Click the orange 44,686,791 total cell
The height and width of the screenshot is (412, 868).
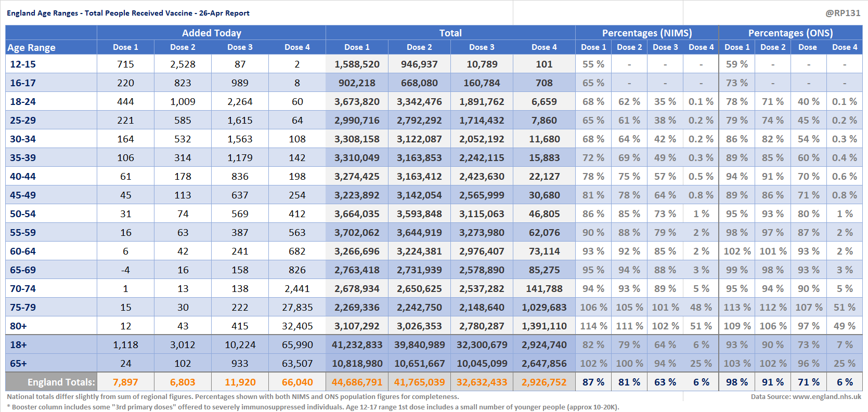(357, 382)
